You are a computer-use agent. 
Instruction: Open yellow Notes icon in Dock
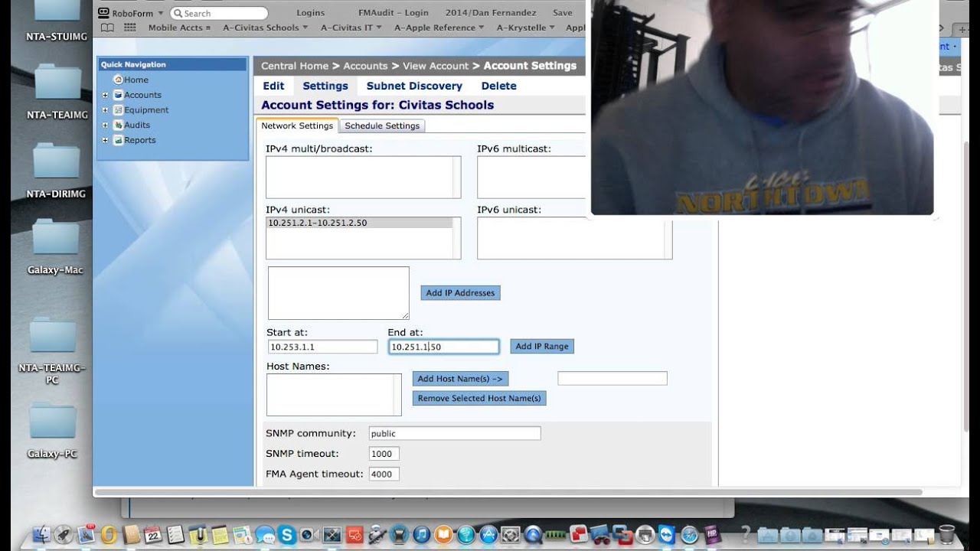[220, 535]
